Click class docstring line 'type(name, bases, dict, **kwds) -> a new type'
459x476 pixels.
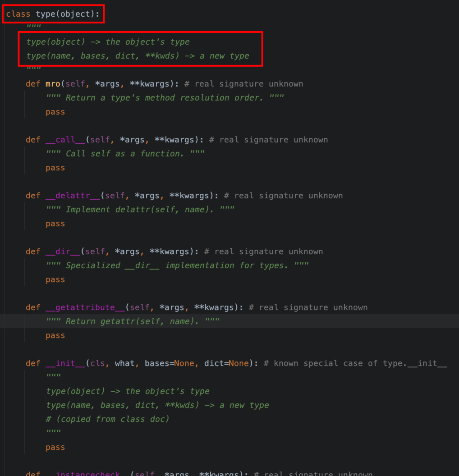click(x=138, y=56)
